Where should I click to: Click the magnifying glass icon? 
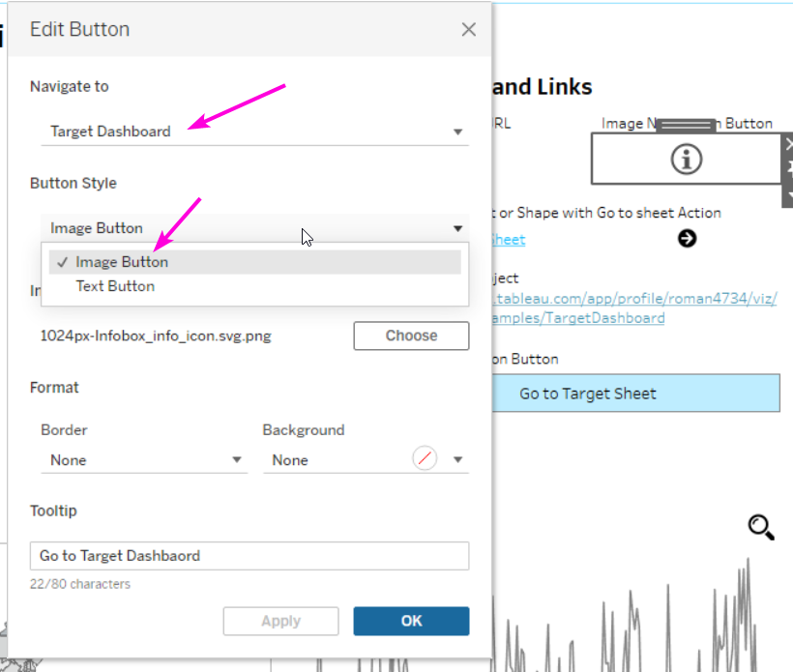(x=761, y=527)
